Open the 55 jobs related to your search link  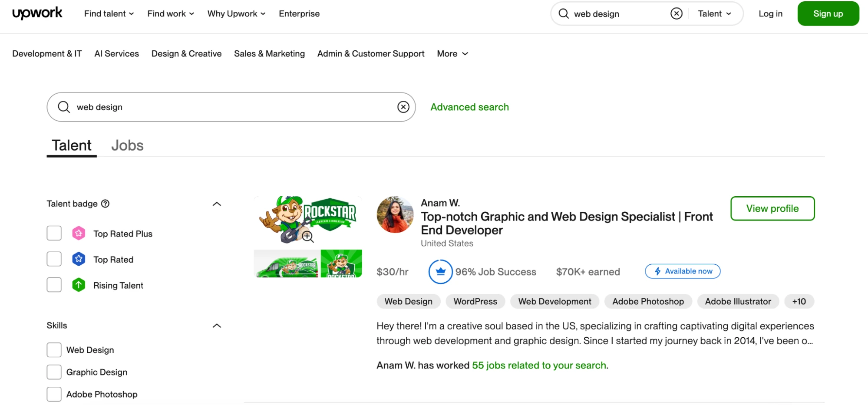click(539, 365)
